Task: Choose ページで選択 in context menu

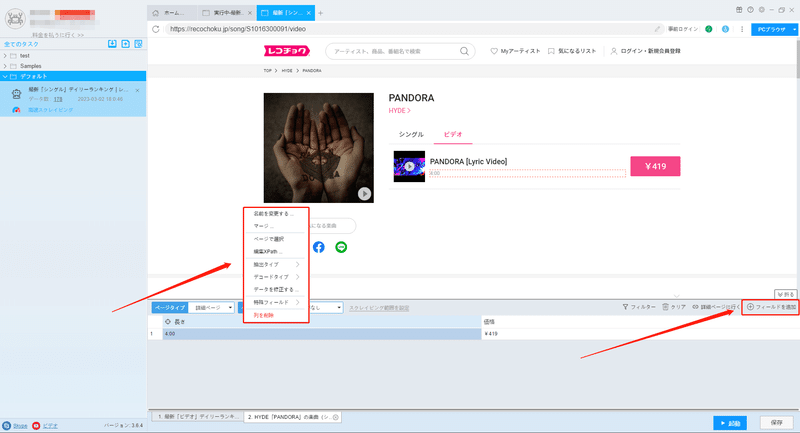Action: coord(269,239)
